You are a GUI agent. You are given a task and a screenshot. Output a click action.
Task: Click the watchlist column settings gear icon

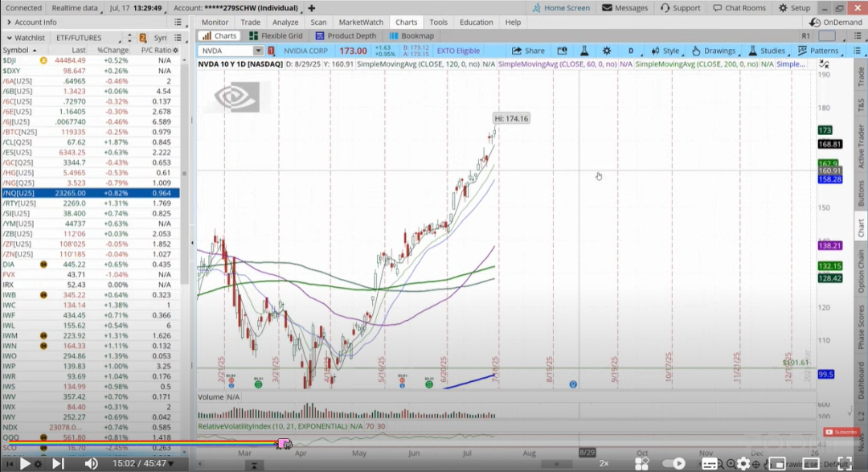point(176,50)
